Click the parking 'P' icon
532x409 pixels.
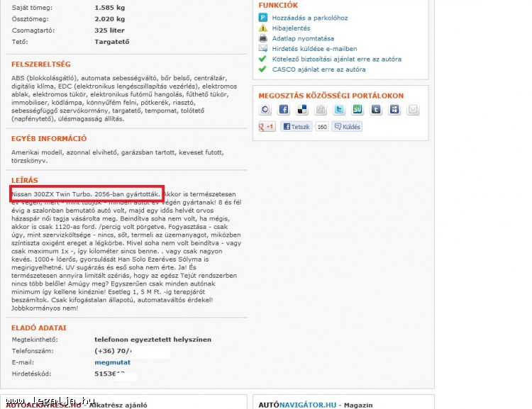263,17
